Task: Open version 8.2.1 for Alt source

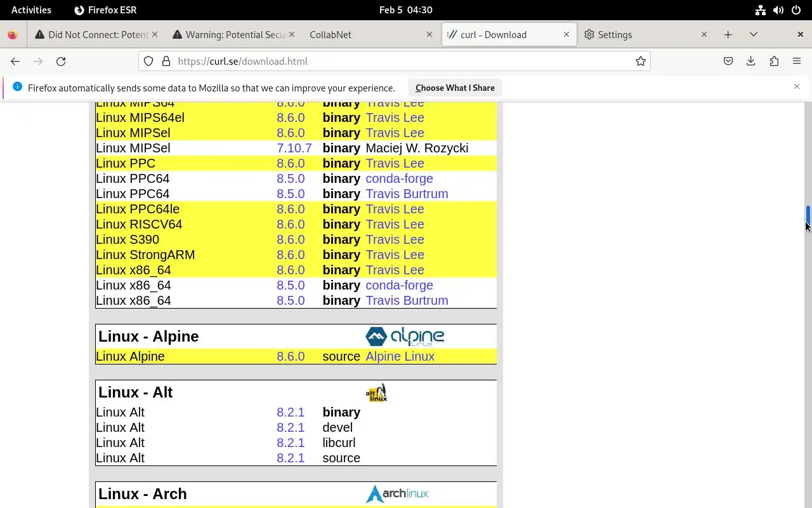Action: point(291,458)
